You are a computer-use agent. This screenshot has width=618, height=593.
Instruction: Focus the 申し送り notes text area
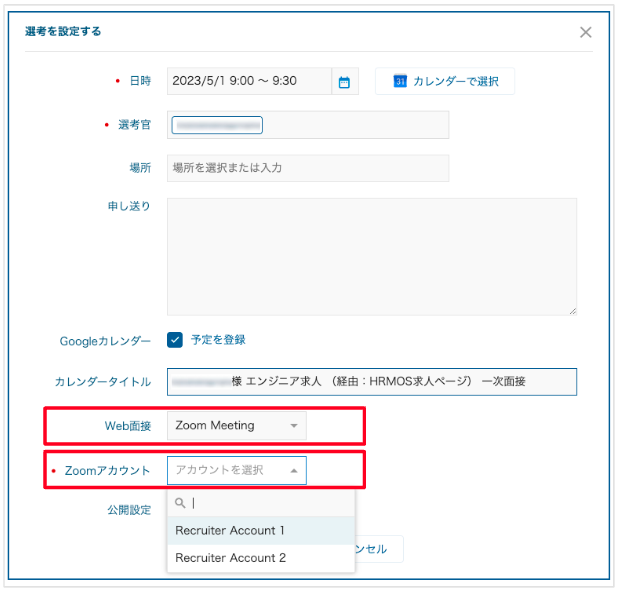371,257
